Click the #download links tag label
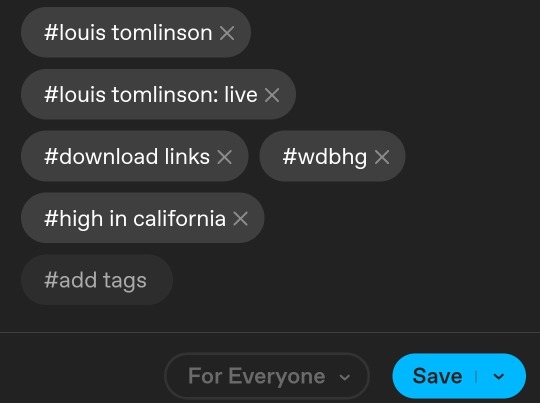Screen dimensions: 540x403 coord(127,157)
